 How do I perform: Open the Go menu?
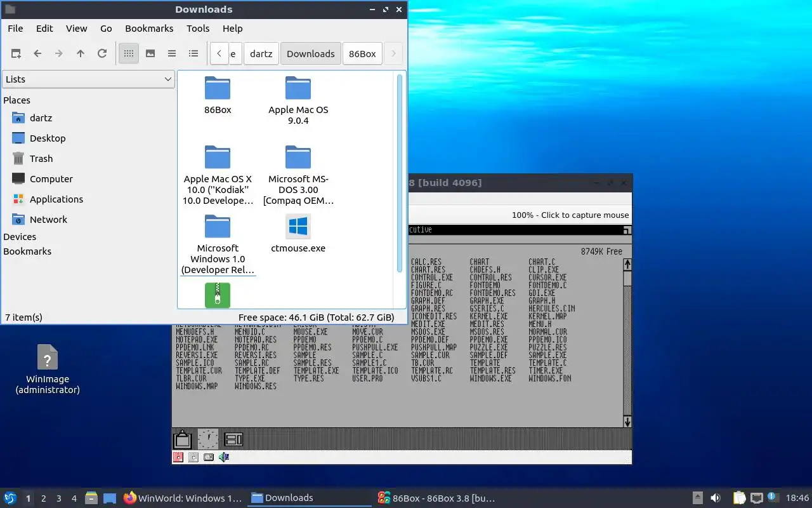[x=106, y=29]
